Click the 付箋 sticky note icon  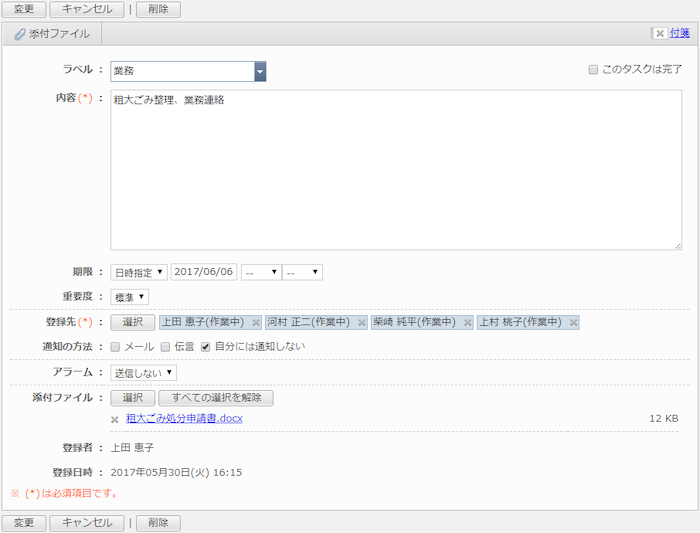point(659,33)
